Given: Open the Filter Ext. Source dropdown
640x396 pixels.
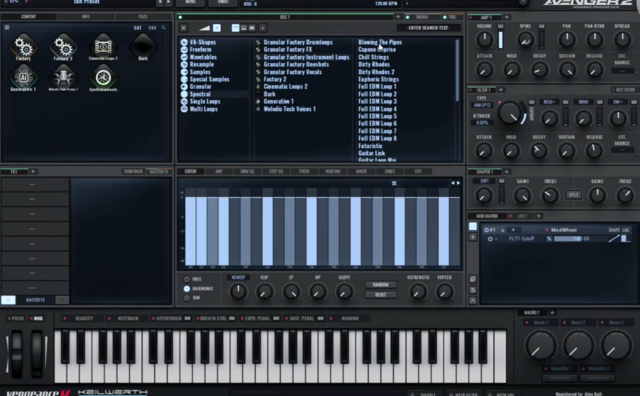Looking at the screenshot, I should click(x=622, y=150).
